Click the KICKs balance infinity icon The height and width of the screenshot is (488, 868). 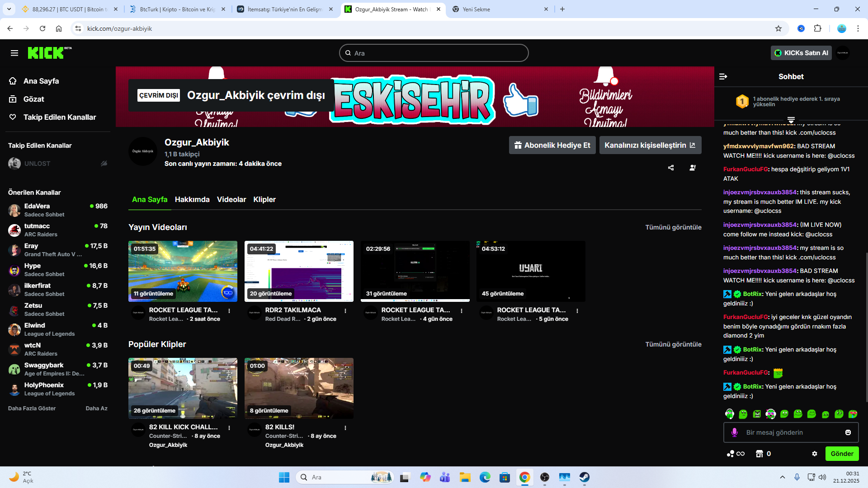coord(736,454)
